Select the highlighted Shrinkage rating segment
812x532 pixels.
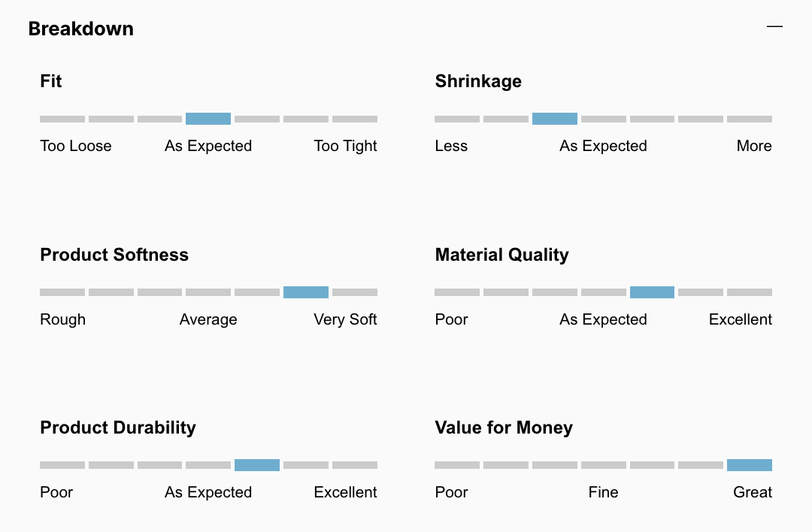(554, 119)
